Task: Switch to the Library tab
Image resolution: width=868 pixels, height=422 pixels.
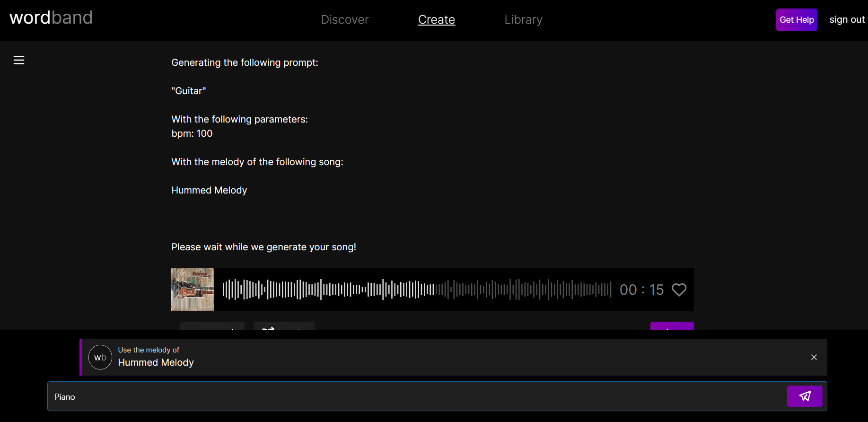Action: click(x=523, y=20)
